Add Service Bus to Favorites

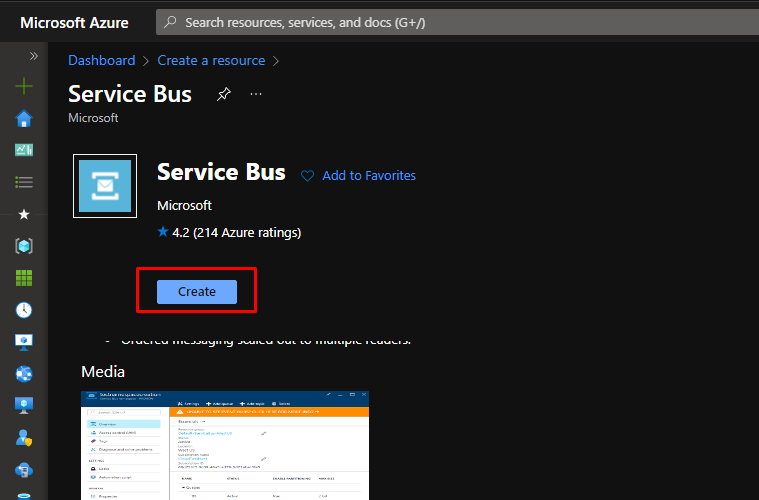[x=358, y=175]
